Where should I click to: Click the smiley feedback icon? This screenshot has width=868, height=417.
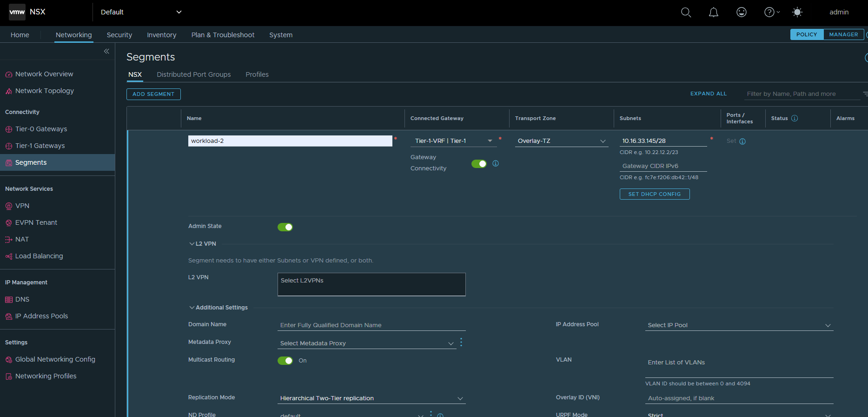coord(742,13)
